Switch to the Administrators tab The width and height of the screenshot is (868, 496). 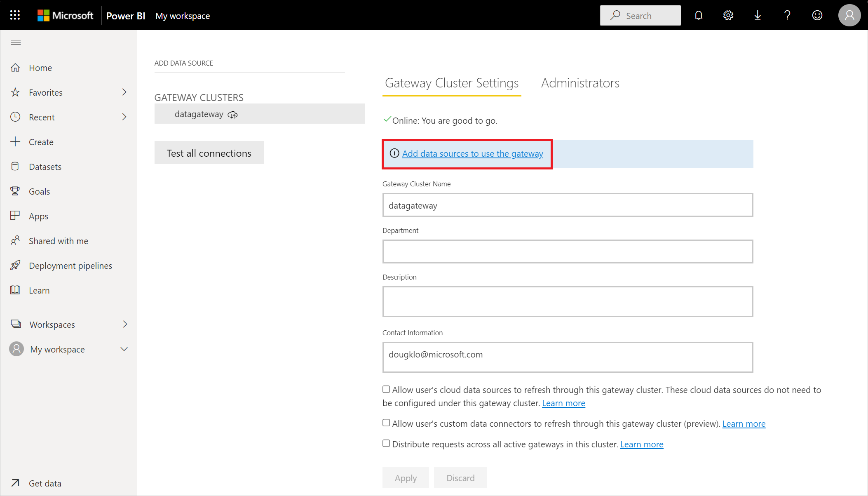tap(580, 83)
